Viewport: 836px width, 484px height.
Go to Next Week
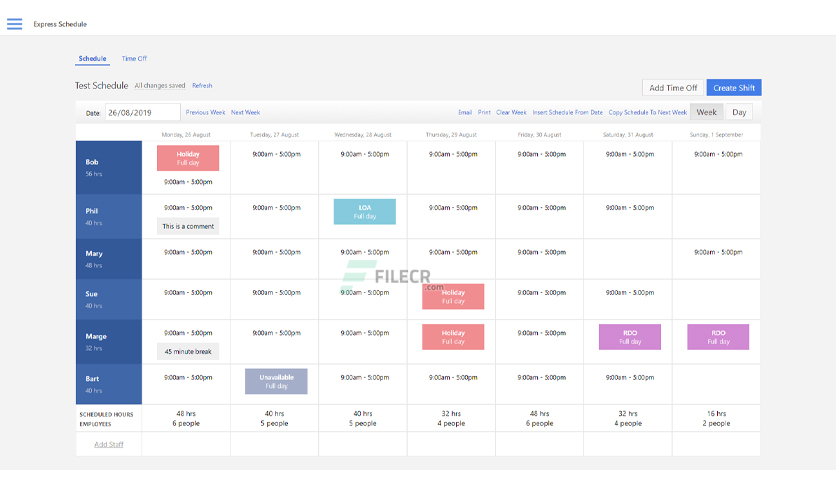245,112
